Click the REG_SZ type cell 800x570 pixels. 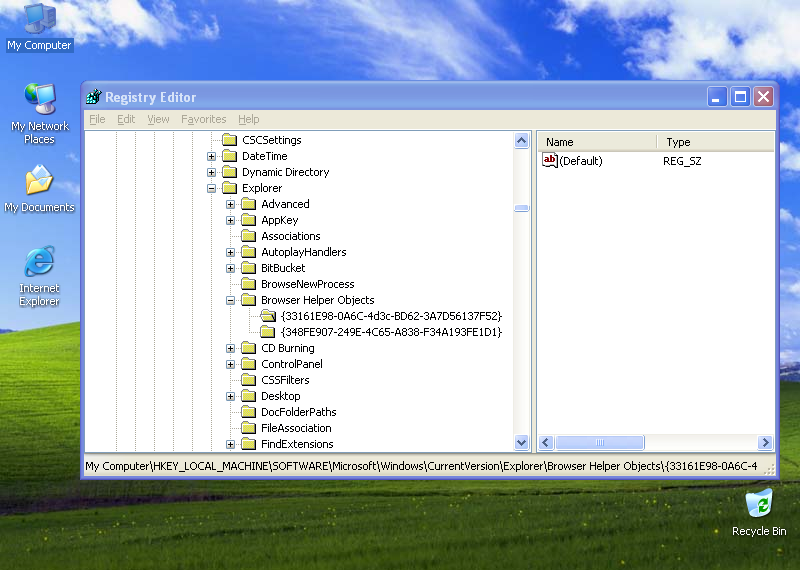tap(682, 161)
